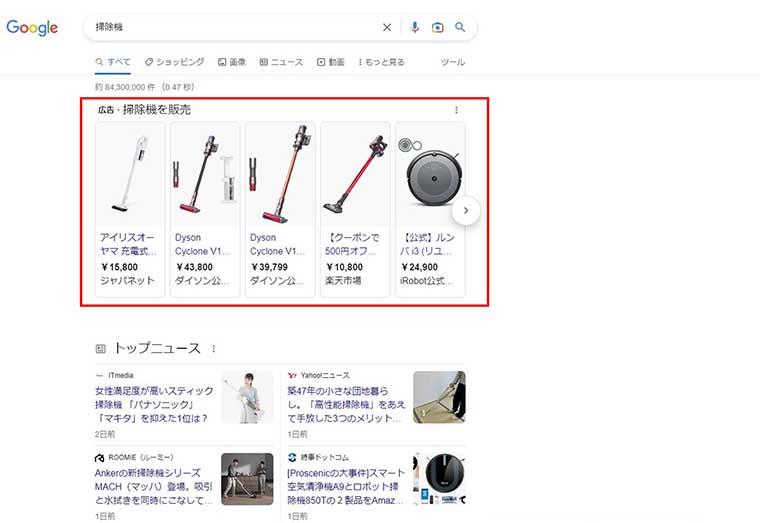Show next shopping ads with the arrow

466,210
